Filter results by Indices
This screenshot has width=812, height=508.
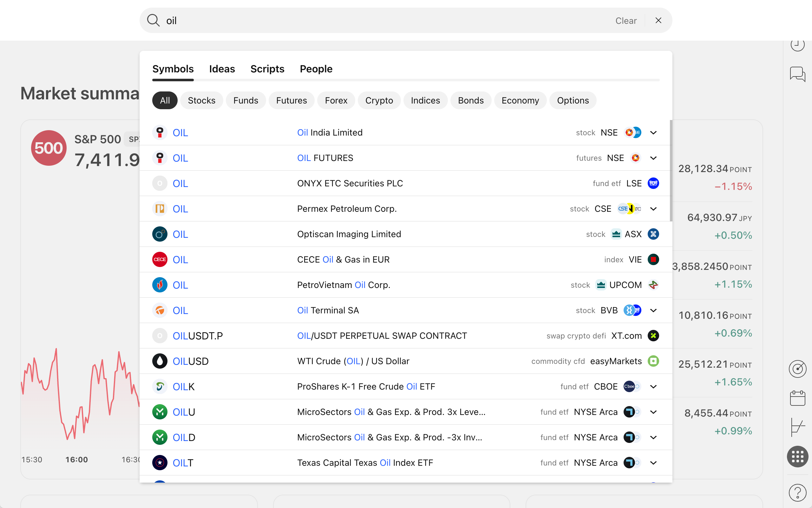[425, 100]
